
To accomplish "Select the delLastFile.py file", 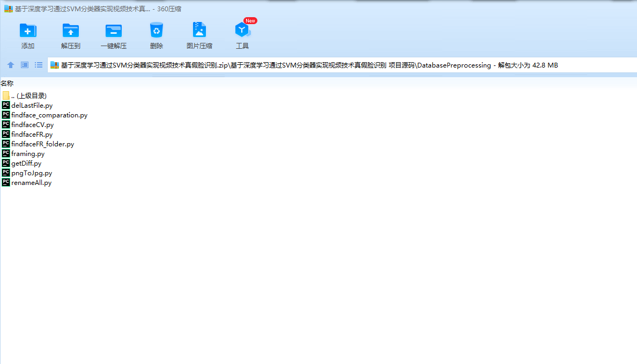I will (32, 106).
